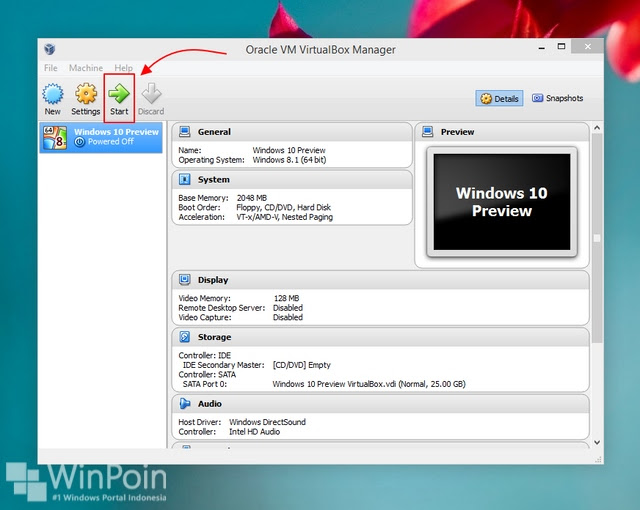Screen dimensions: 640x510
Task: Click the Audio section speaker icon
Action: click(184, 404)
